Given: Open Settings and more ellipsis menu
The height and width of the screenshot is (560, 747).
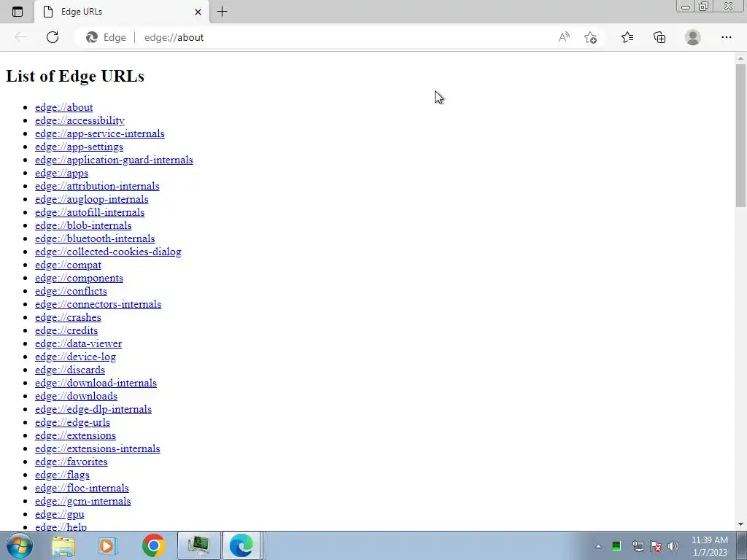Looking at the screenshot, I should 726,37.
